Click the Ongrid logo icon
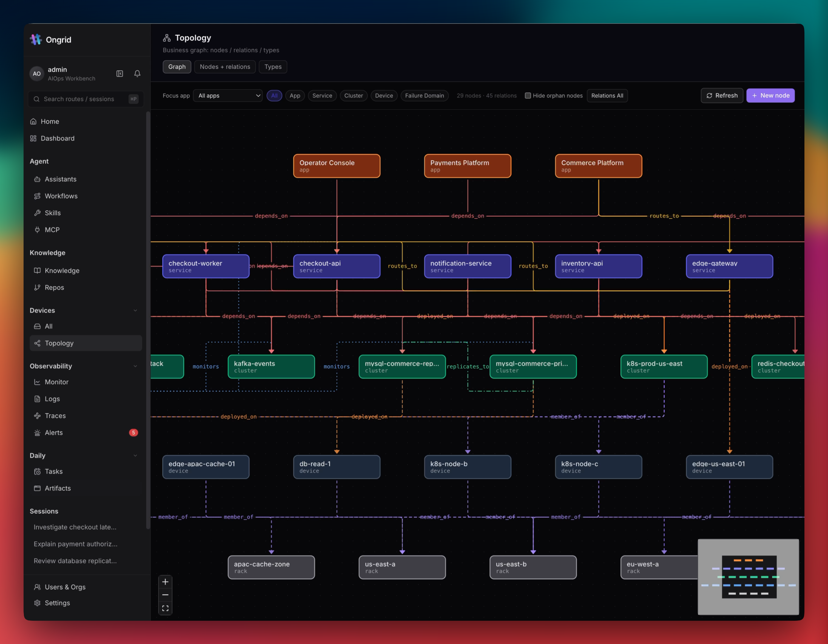This screenshot has height=644, width=828. [36, 39]
